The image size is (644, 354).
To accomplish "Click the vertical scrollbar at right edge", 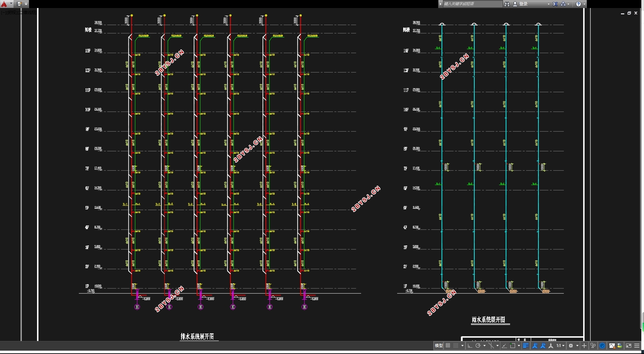I will pyautogui.click(x=643, y=322).
